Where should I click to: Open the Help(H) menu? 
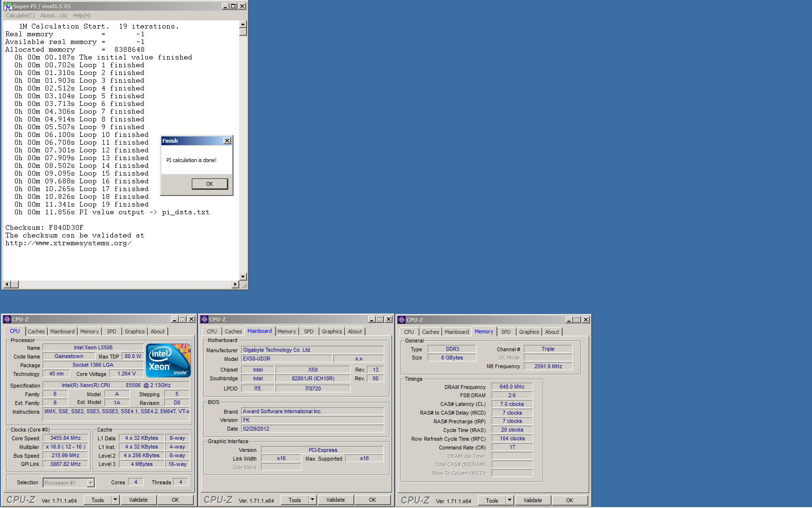82,15
